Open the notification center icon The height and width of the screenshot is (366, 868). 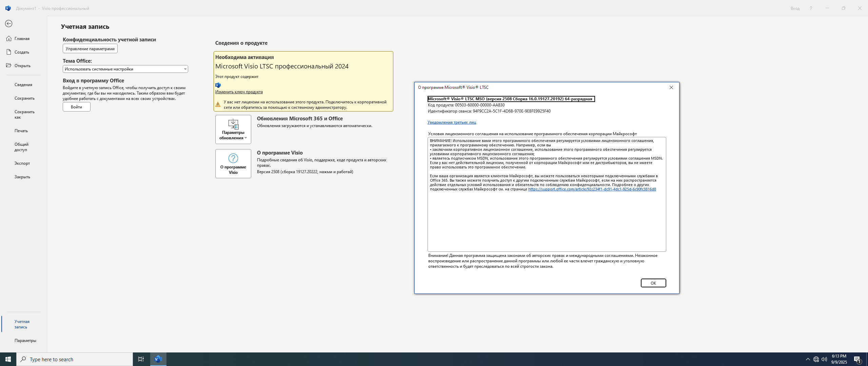[858, 359]
